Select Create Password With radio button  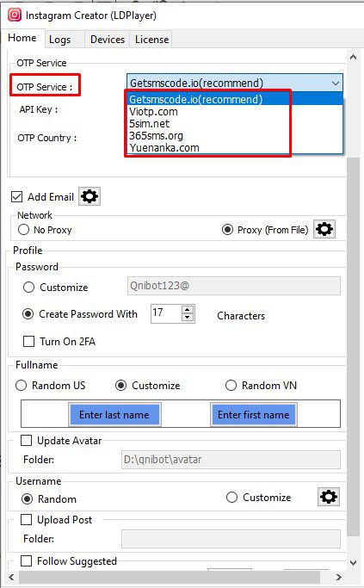tap(28, 314)
